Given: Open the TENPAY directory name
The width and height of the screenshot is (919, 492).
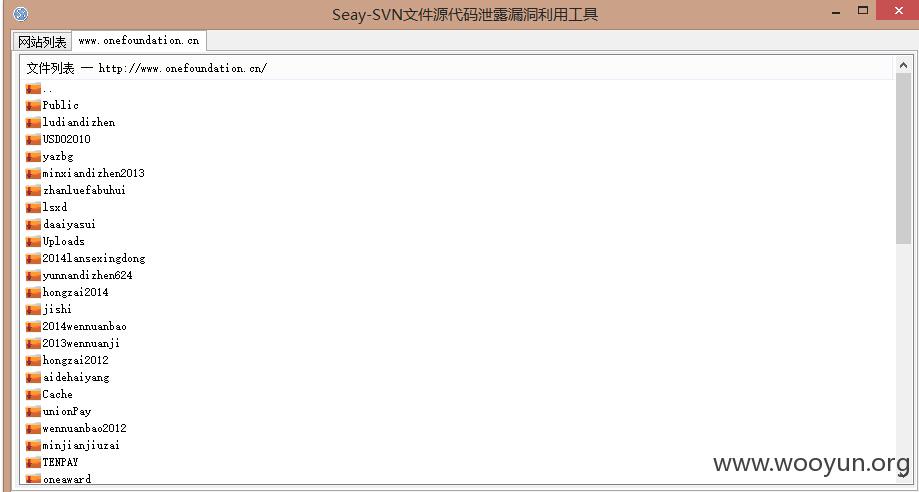Looking at the screenshot, I should [60, 462].
